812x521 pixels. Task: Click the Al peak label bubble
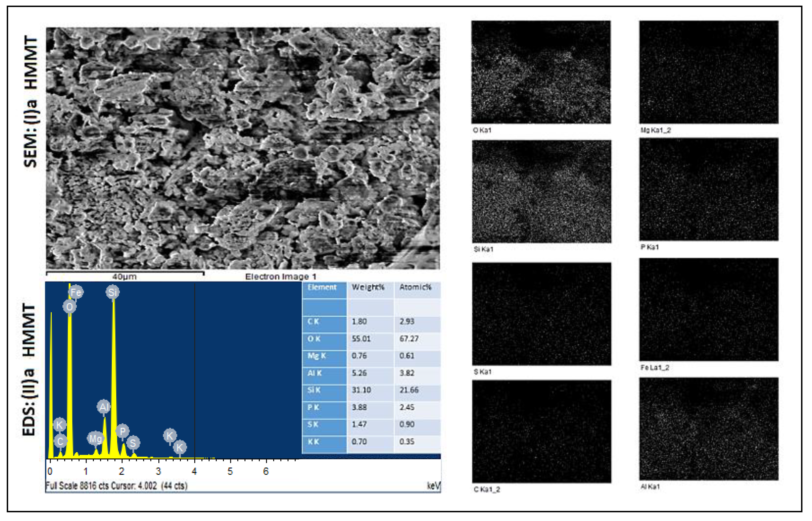point(104,407)
